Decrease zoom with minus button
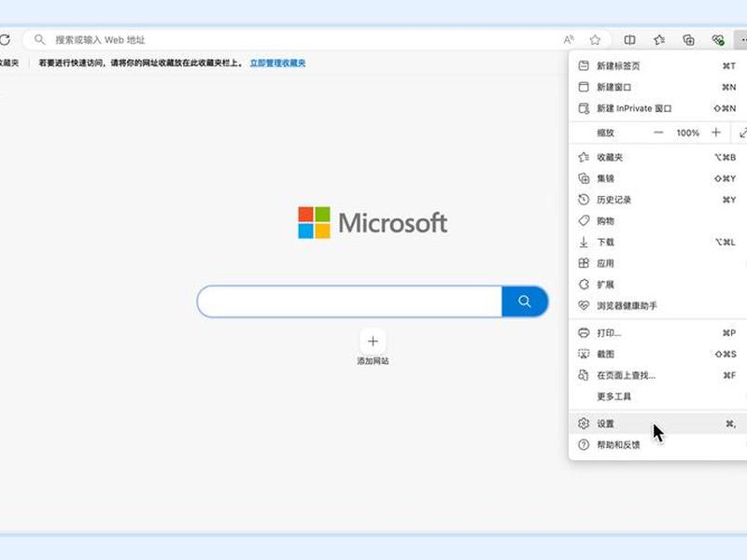 pos(658,133)
